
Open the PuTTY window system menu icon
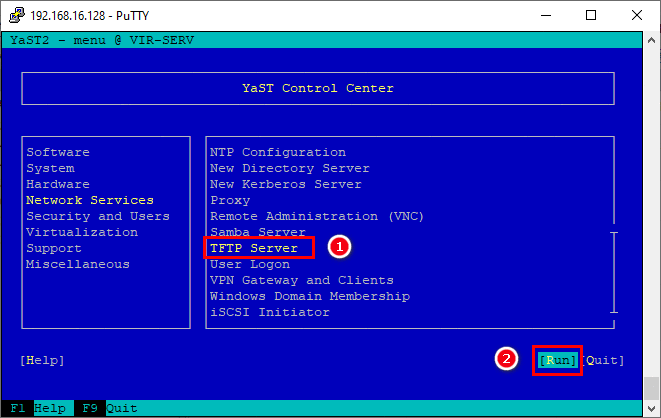click(x=17, y=15)
